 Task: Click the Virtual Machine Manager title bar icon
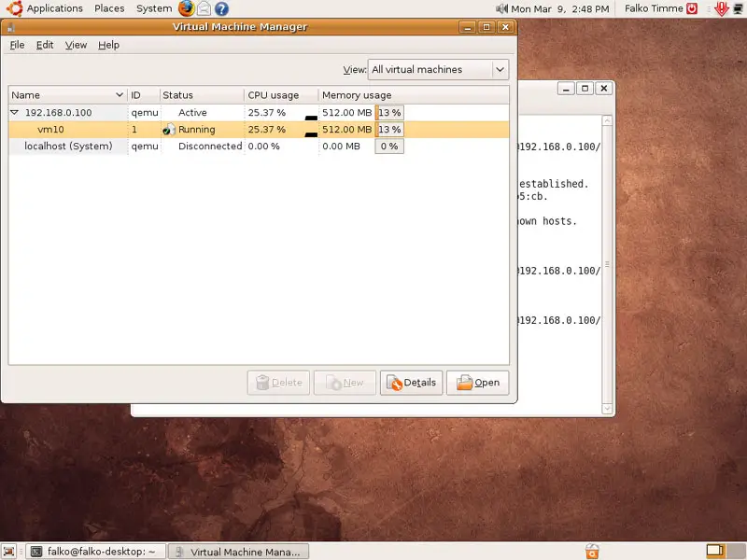pyautogui.click(x=10, y=27)
